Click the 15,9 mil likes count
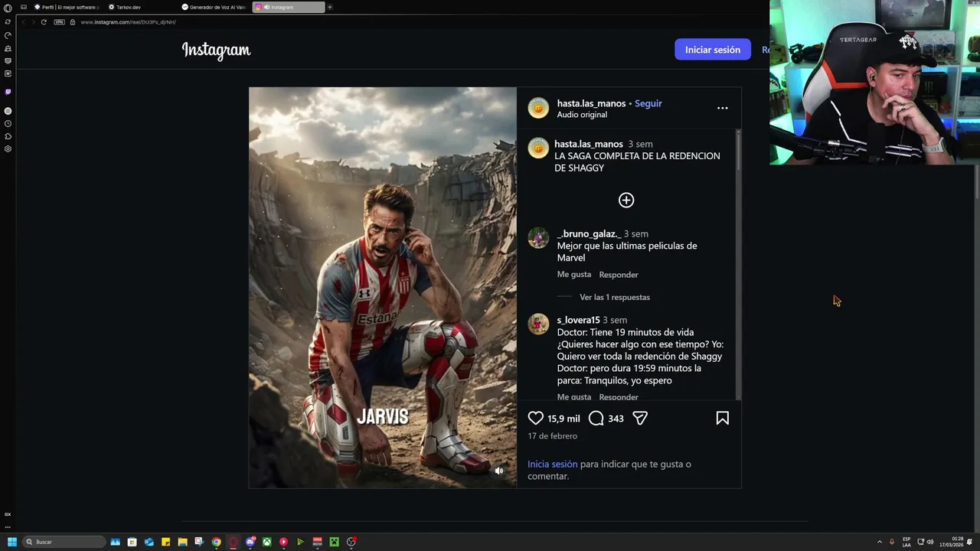Screen dimensions: 980x551 [x=563, y=419]
